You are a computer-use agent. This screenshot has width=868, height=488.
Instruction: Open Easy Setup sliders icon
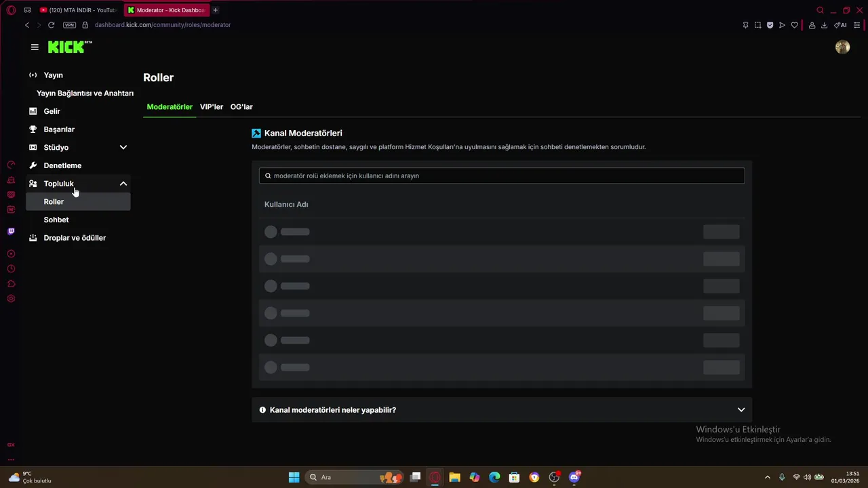[x=856, y=25]
